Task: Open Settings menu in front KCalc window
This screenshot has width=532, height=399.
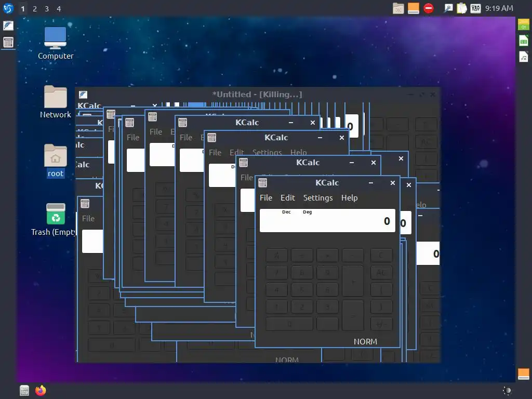Action: pos(318,198)
